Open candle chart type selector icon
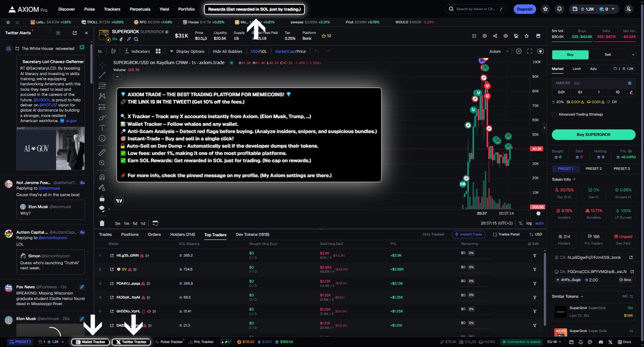The image size is (644, 347). (114, 52)
